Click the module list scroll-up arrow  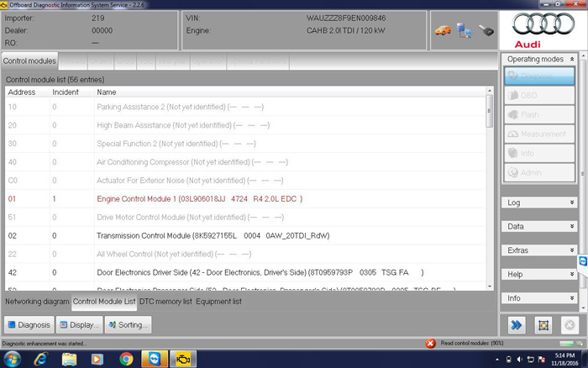[489, 91]
